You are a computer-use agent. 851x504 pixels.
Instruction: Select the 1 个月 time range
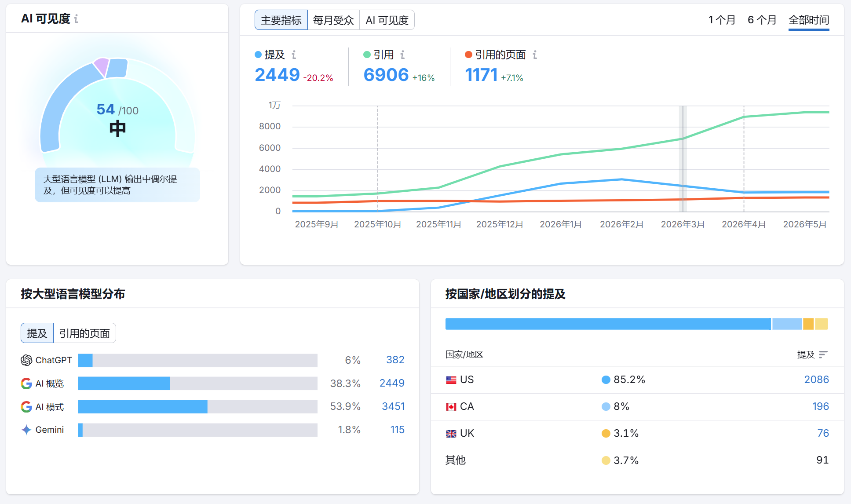coord(722,20)
